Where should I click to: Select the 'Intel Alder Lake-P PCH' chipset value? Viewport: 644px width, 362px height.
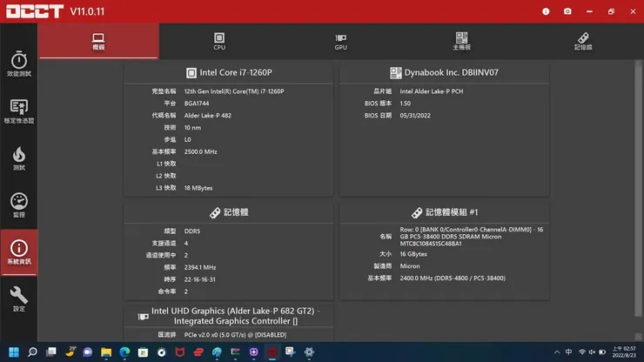[x=432, y=91]
